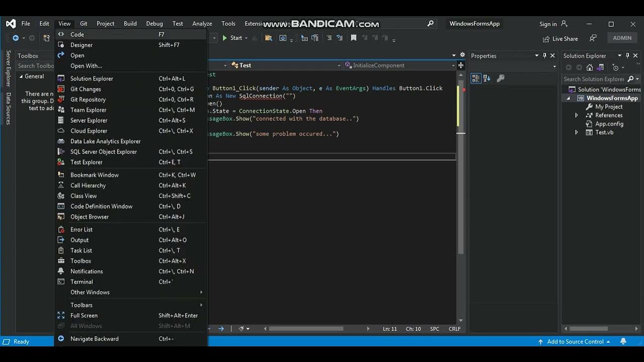The image size is (644, 362).
Task: Open the Analyze menu
Action: [202, 24]
